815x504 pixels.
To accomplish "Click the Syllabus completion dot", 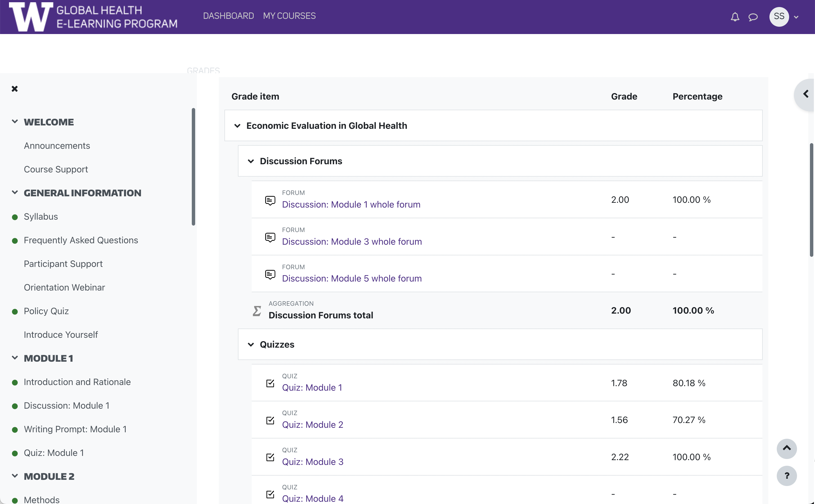I will click(15, 217).
